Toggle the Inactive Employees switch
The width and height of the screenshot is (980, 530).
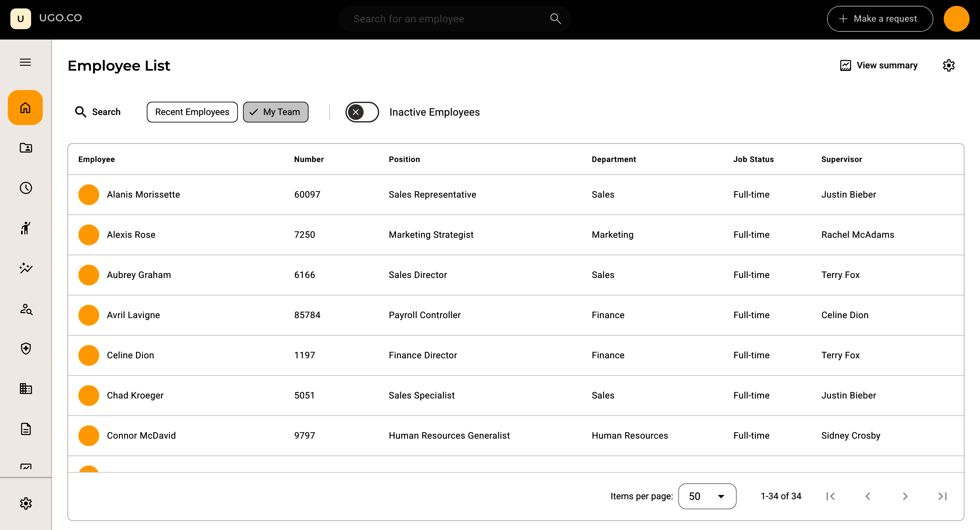point(362,112)
